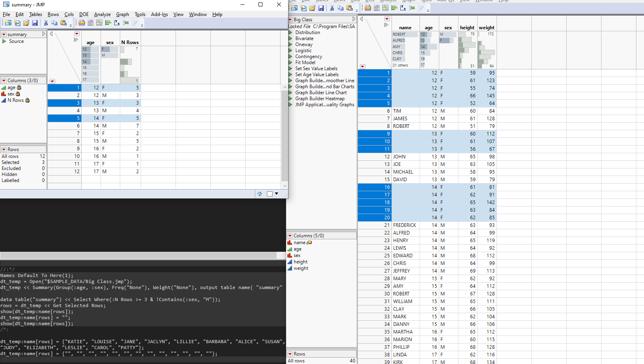Click Save icon in summary window toolbar

(35, 23)
